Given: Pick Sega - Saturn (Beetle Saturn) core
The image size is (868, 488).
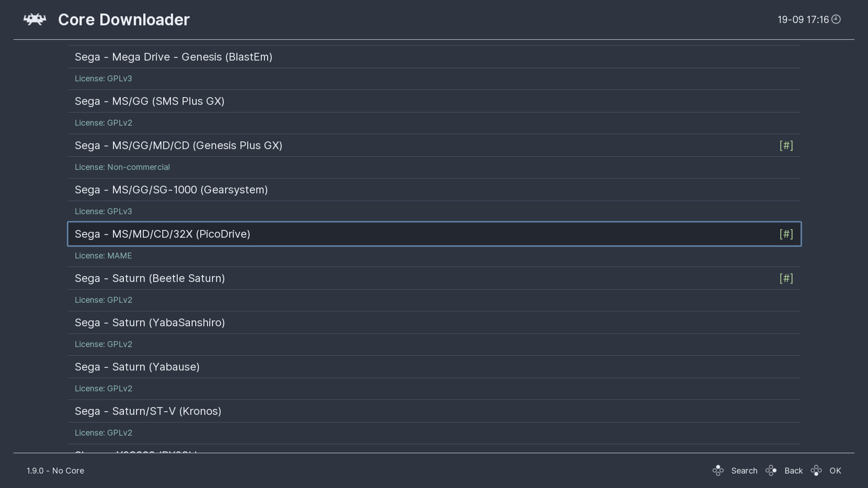Looking at the screenshot, I should (x=434, y=278).
